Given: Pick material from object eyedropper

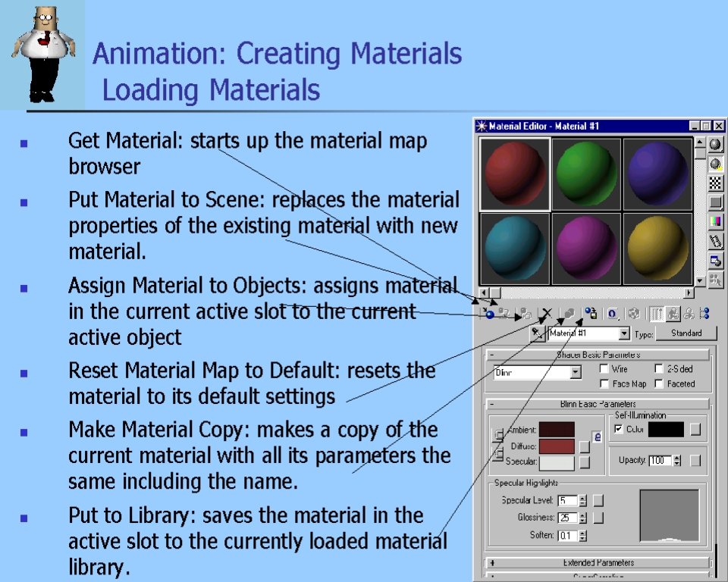Looking at the screenshot, I should coord(537,333).
